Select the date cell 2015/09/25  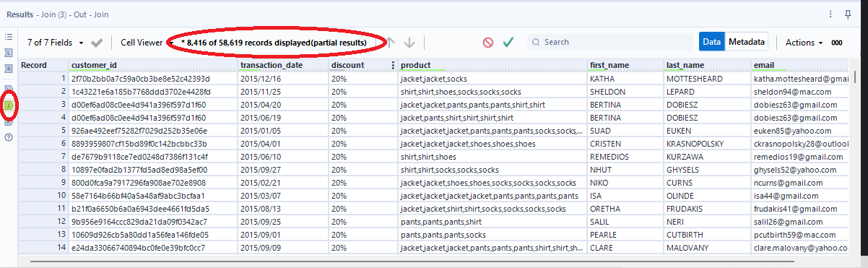(x=282, y=222)
